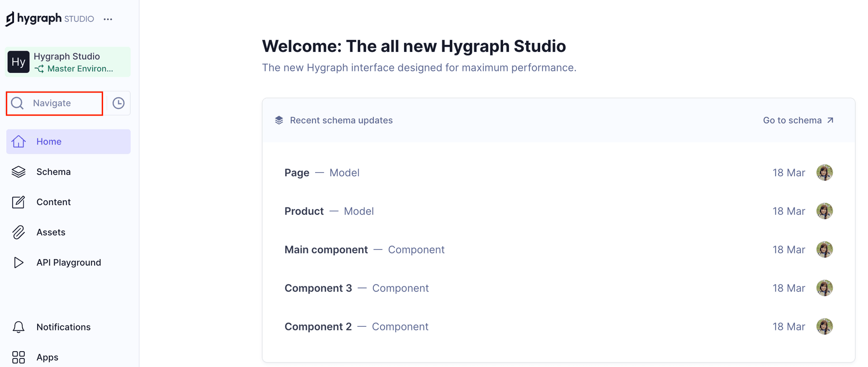This screenshot has height=367, width=868.
Task: Open the Main component entry
Action: pos(558,249)
